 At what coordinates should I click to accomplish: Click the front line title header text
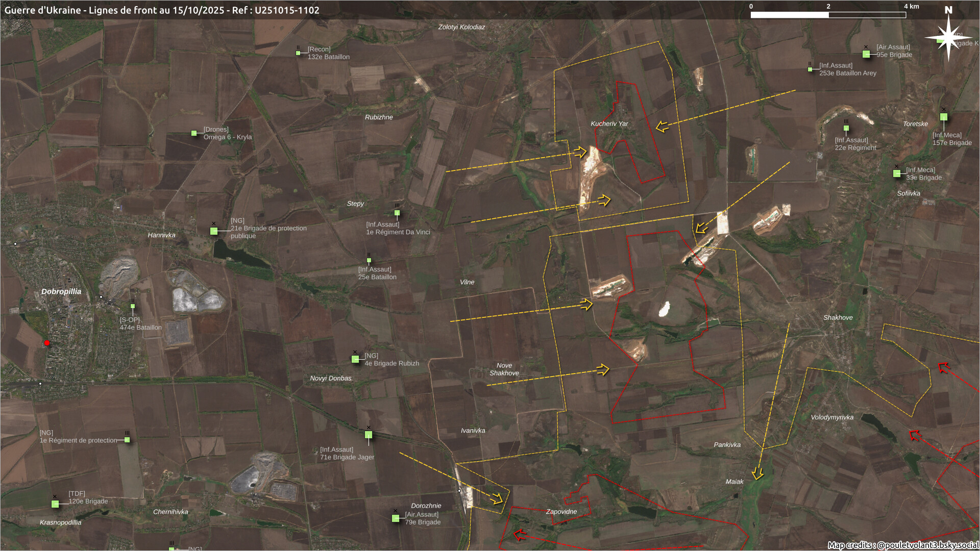pyautogui.click(x=162, y=10)
